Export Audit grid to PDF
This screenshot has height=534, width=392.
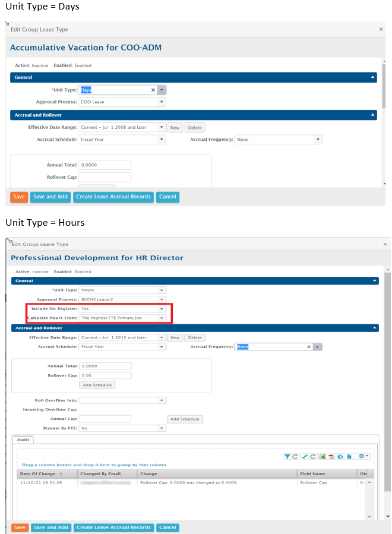coord(331,457)
